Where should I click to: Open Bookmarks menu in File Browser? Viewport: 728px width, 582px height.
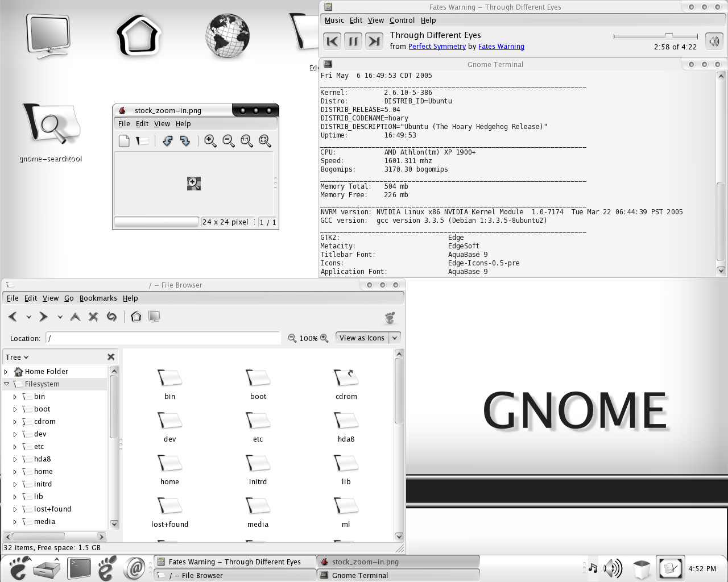(98, 298)
